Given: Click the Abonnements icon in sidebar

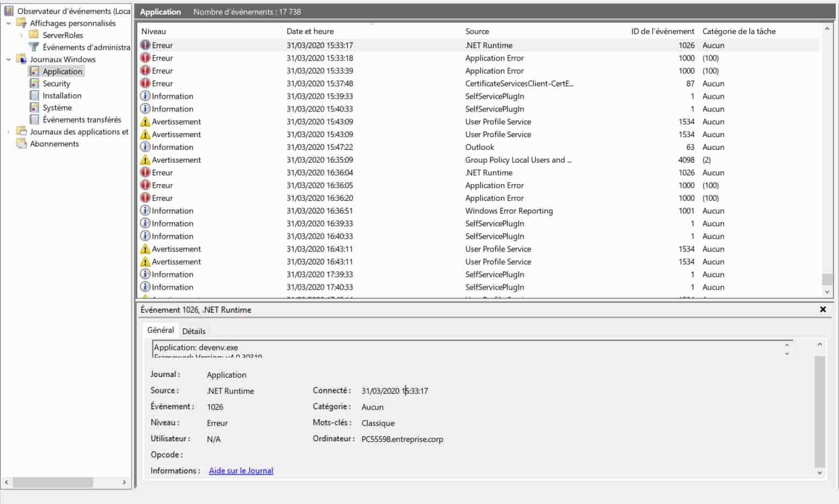Looking at the screenshot, I should (21, 144).
